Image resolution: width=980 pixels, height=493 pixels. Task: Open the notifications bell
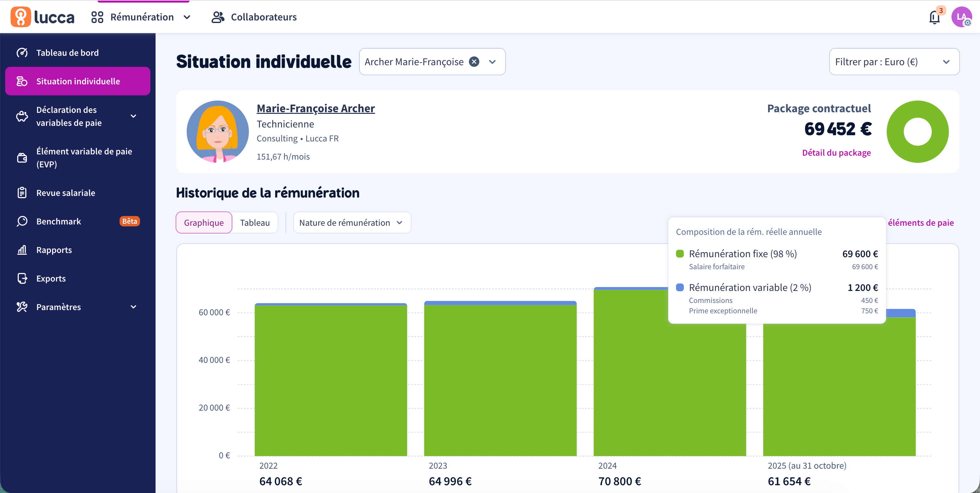934,17
